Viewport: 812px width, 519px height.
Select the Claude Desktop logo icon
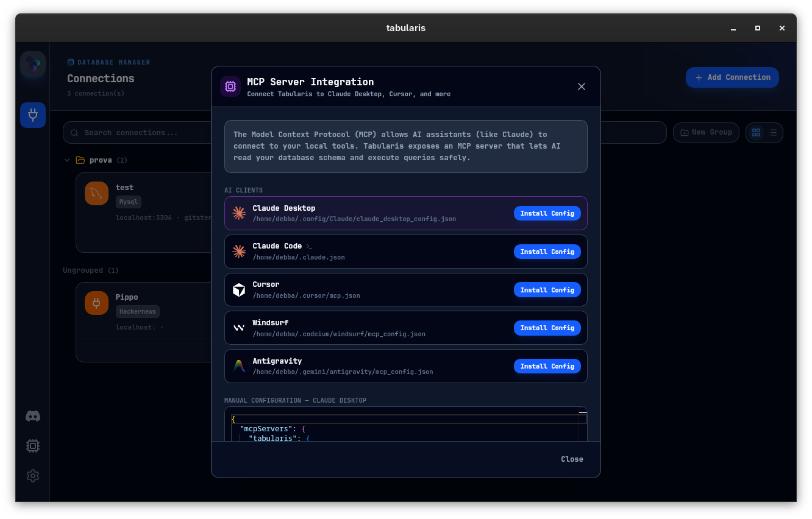pyautogui.click(x=239, y=213)
